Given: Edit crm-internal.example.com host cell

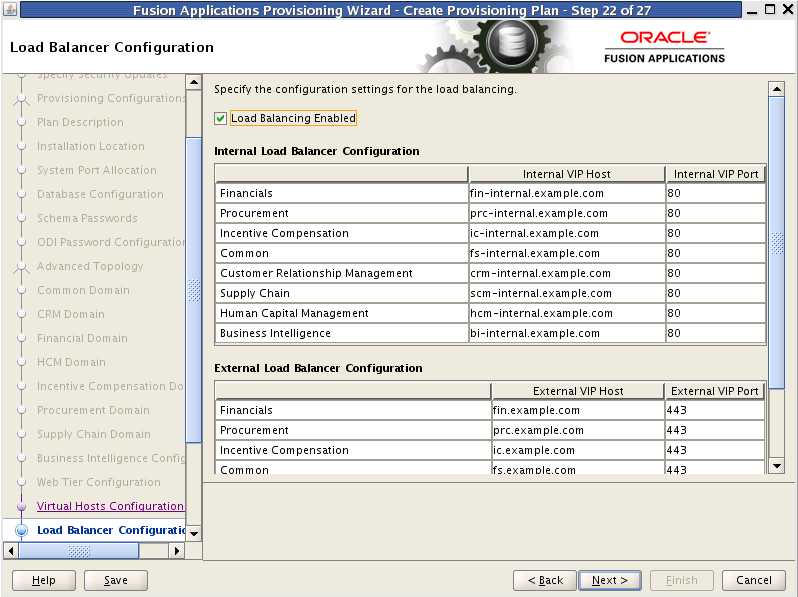Looking at the screenshot, I should (567, 273).
